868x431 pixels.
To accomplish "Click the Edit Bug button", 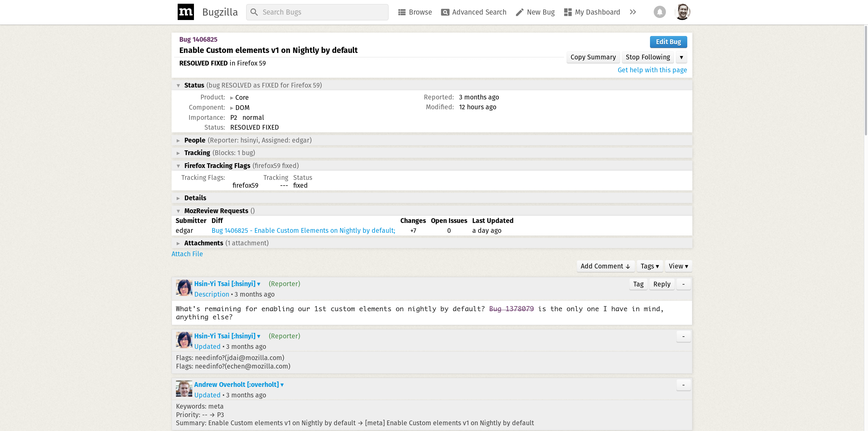I will 668,42.
